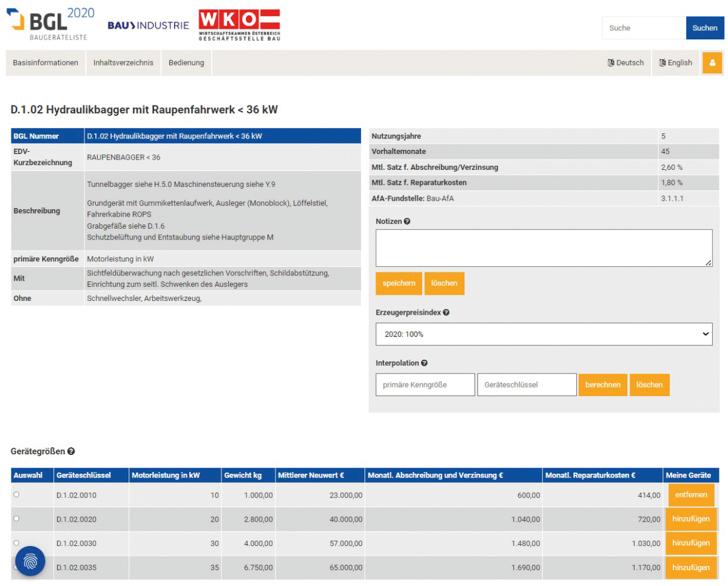The image size is (728, 586).
Task: Click into the Notizen text area
Action: (544, 248)
